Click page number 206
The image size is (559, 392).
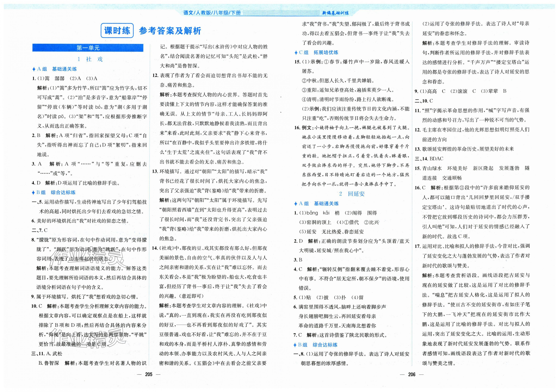point(412,374)
